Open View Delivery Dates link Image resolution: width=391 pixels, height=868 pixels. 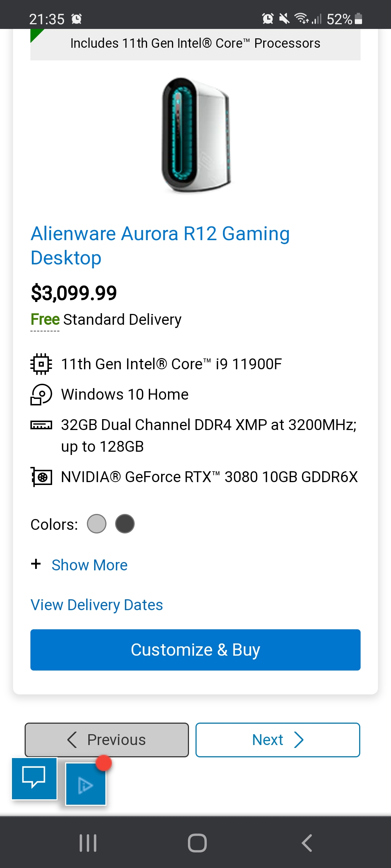click(97, 605)
